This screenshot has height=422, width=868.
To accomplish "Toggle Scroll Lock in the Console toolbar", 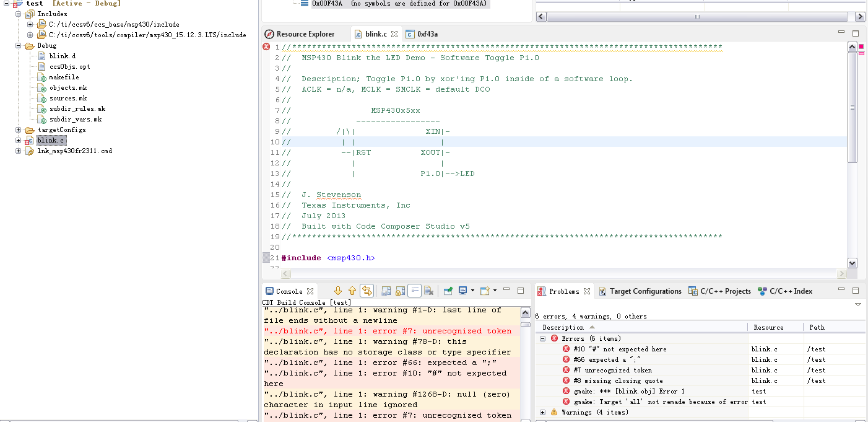I will (400, 291).
